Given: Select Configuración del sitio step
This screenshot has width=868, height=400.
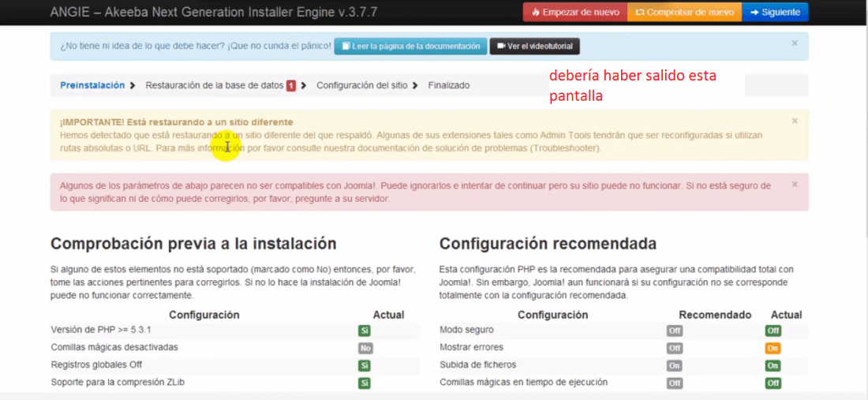Looking at the screenshot, I should click(362, 85).
